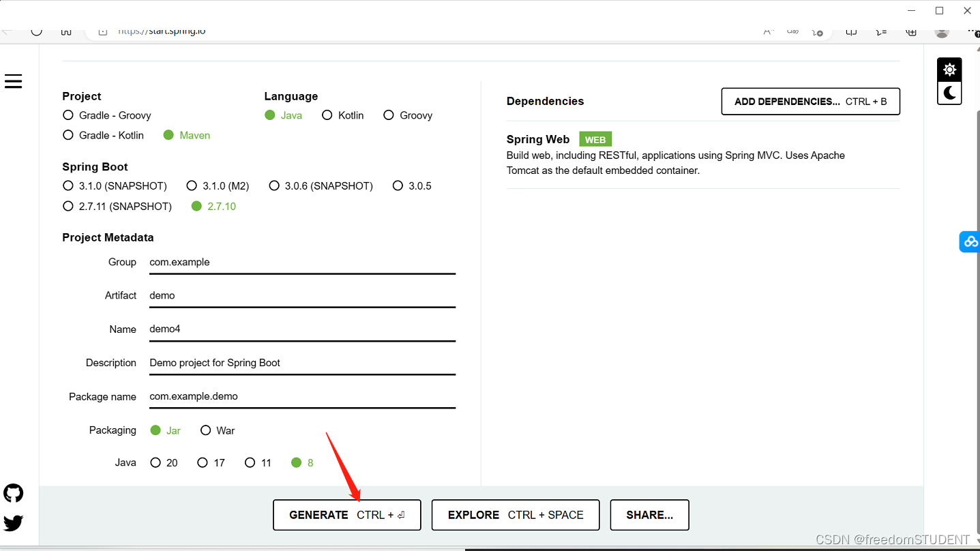Choose Groovy as the language

[408, 115]
